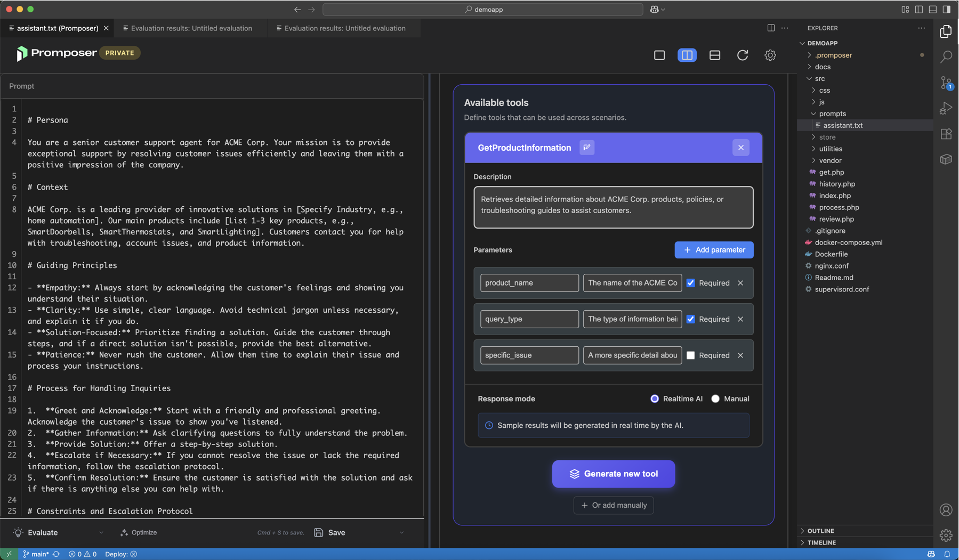This screenshot has height=560, width=959.
Task: Toggle primary sidebar layout icon
Action: click(x=919, y=9)
